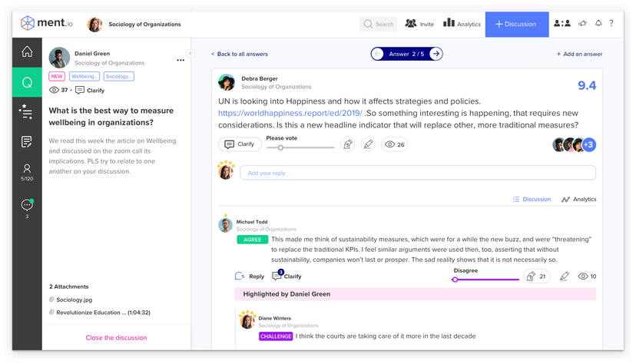Image resolution: width=636 pixels, height=364 pixels.
Task: Click Close the discussion
Action: [x=116, y=338]
